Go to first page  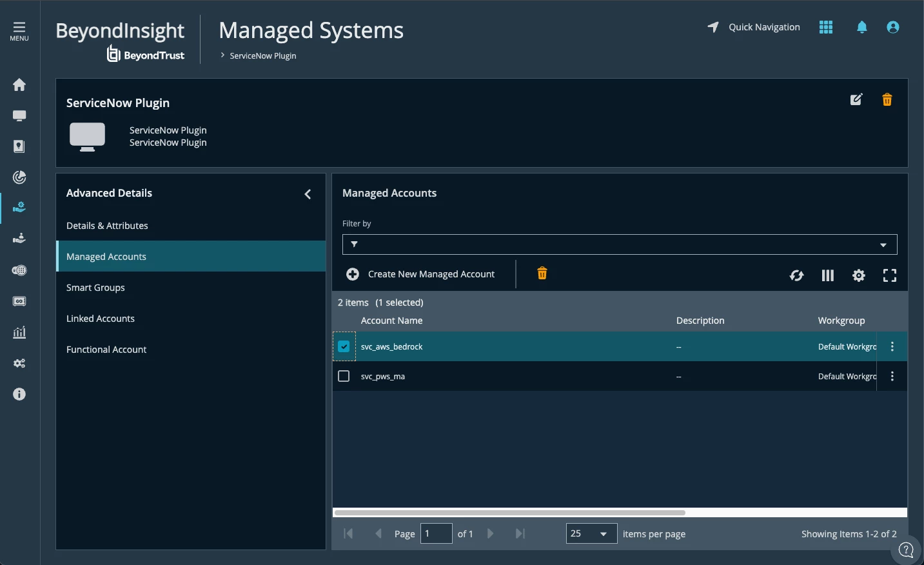coord(348,533)
